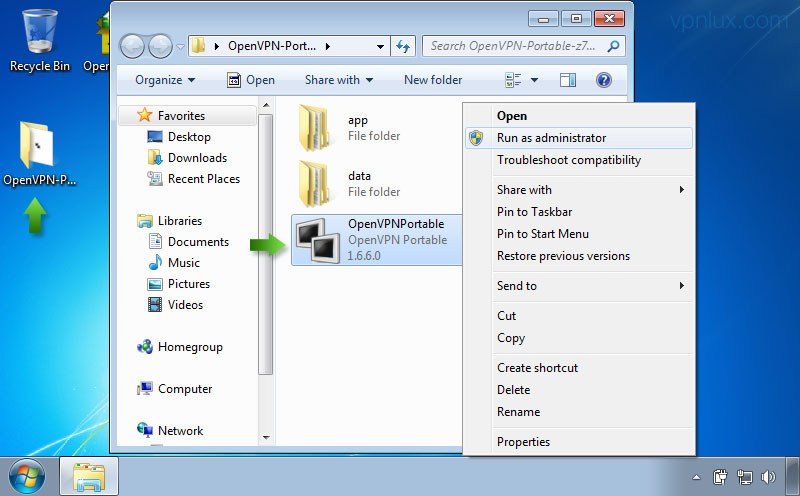Click the volume speaker tray icon

(767, 478)
